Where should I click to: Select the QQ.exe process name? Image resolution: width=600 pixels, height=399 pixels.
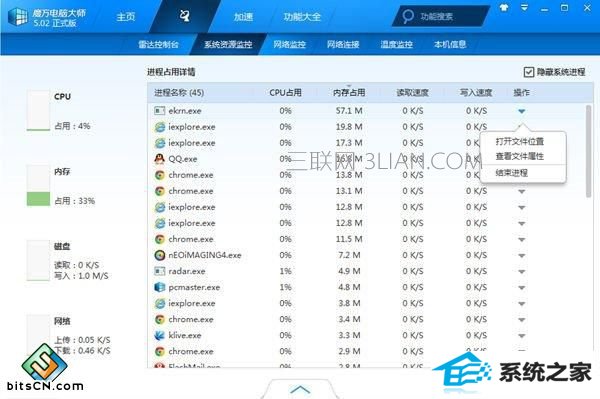pos(183,159)
